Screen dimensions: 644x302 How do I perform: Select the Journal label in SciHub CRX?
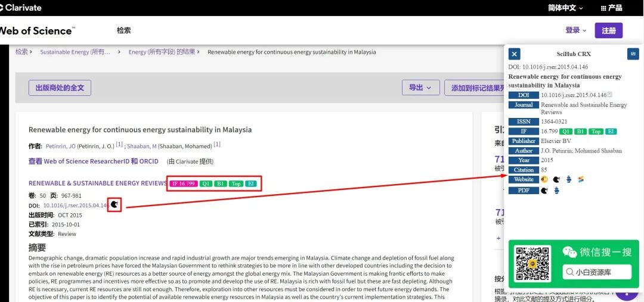(524, 105)
